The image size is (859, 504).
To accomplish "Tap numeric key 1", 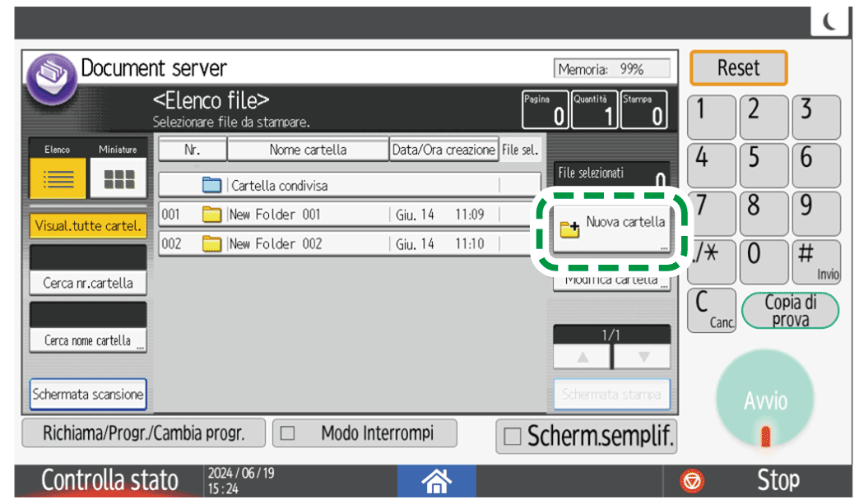I will pyautogui.click(x=712, y=117).
